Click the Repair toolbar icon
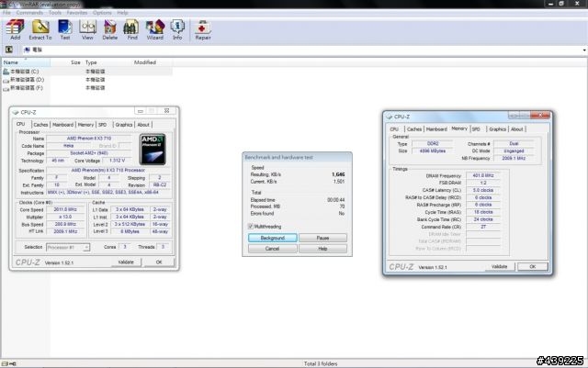 pyautogui.click(x=203, y=29)
